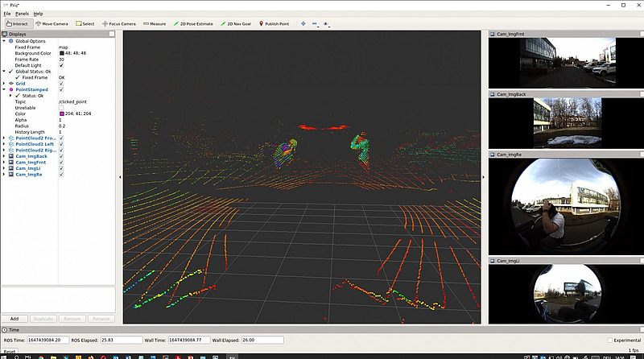Activate the Focus Camera tool
The width and height of the screenshot is (644, 359).
pos(119,24)
